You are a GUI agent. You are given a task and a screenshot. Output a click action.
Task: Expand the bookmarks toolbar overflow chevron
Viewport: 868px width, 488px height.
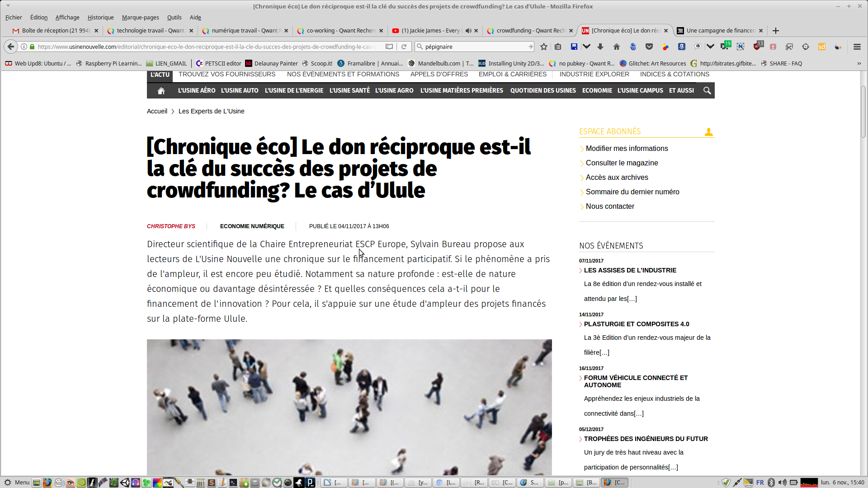(859, 64)
